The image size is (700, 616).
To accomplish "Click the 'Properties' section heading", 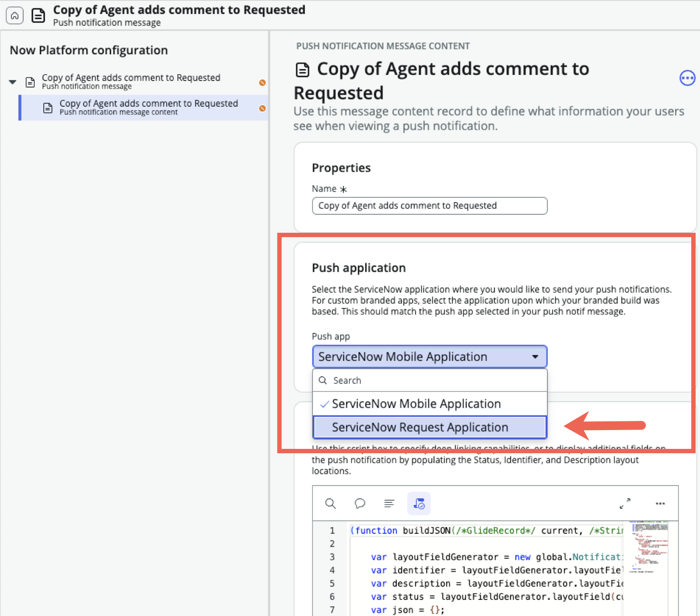I will click(x=341, y=168).
